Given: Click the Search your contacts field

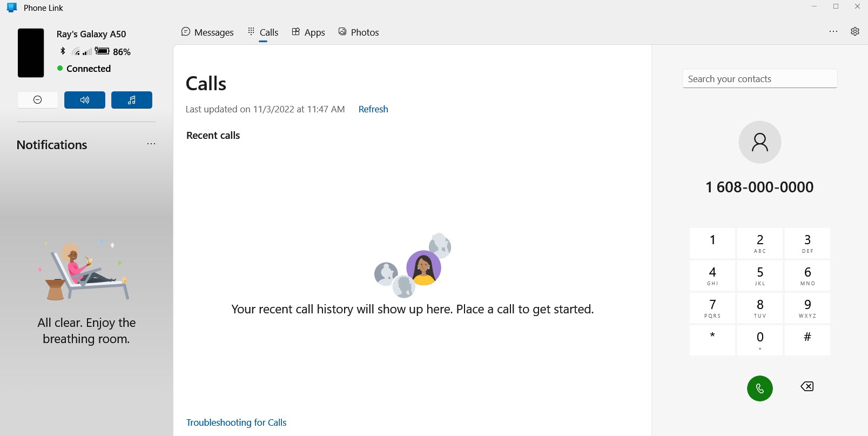Looking at the screenshot, I should [760, 78].
